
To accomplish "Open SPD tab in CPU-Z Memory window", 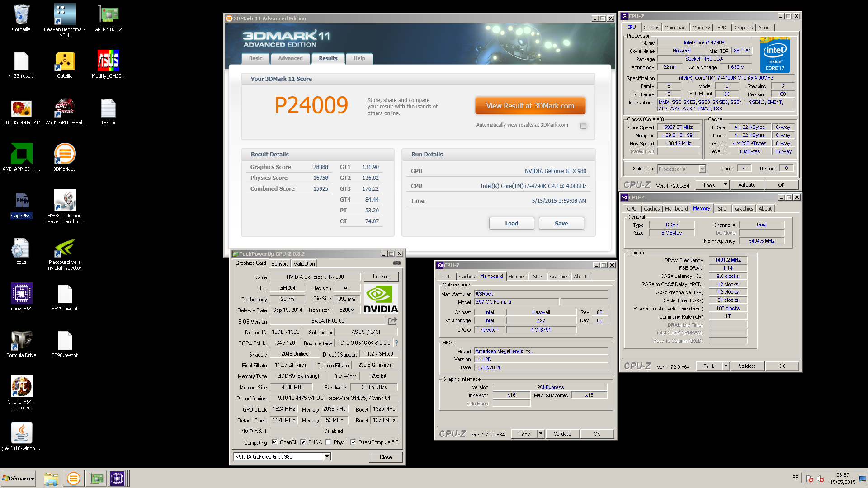I will [x=722, y=209].
